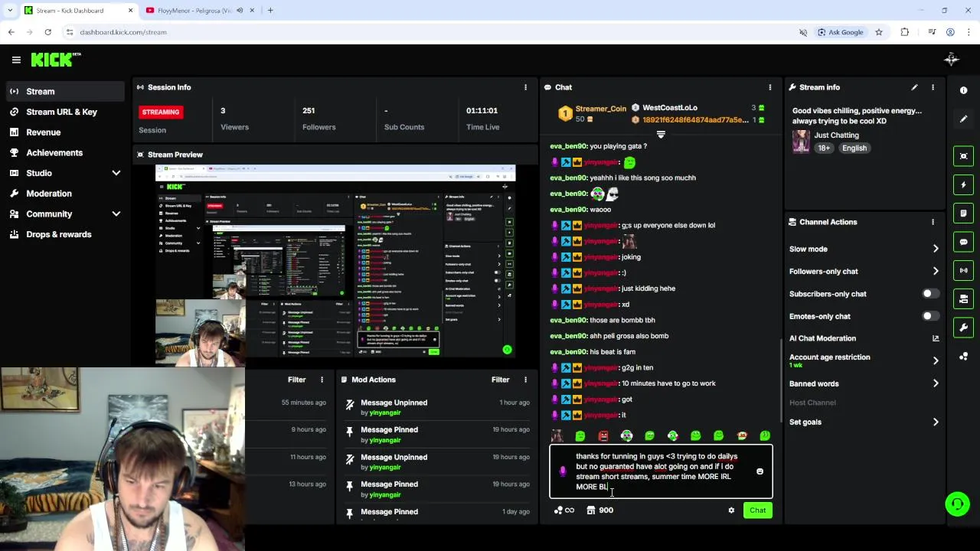
Task: Click the 18+ tag
Action: pyautogui.click(x=824, y=148)
